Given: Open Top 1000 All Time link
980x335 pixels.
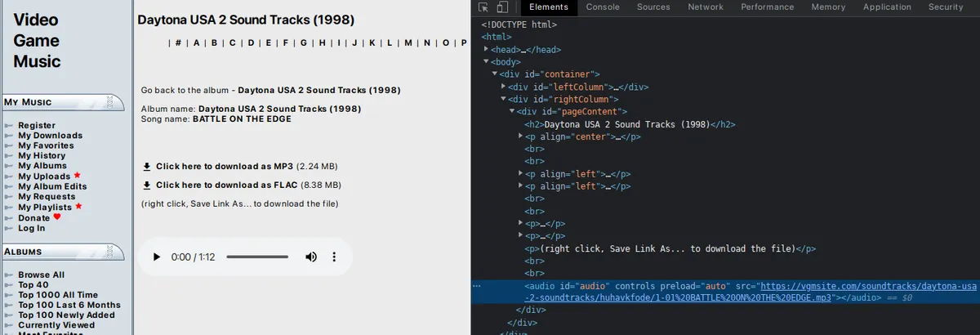Looking at the screenshot, I should 58,295.
